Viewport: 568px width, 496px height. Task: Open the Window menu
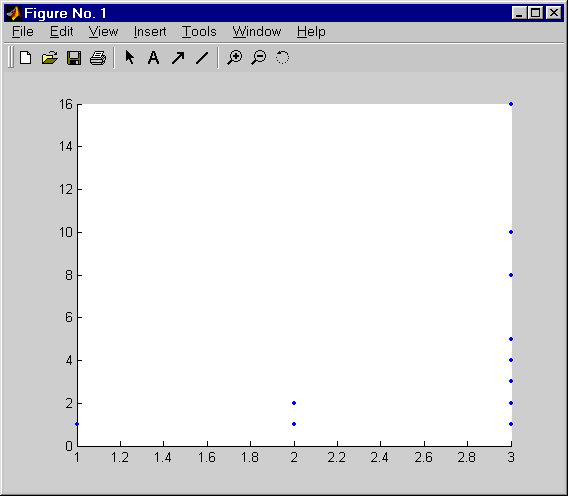pyautogui.click(x=257, y=32)
